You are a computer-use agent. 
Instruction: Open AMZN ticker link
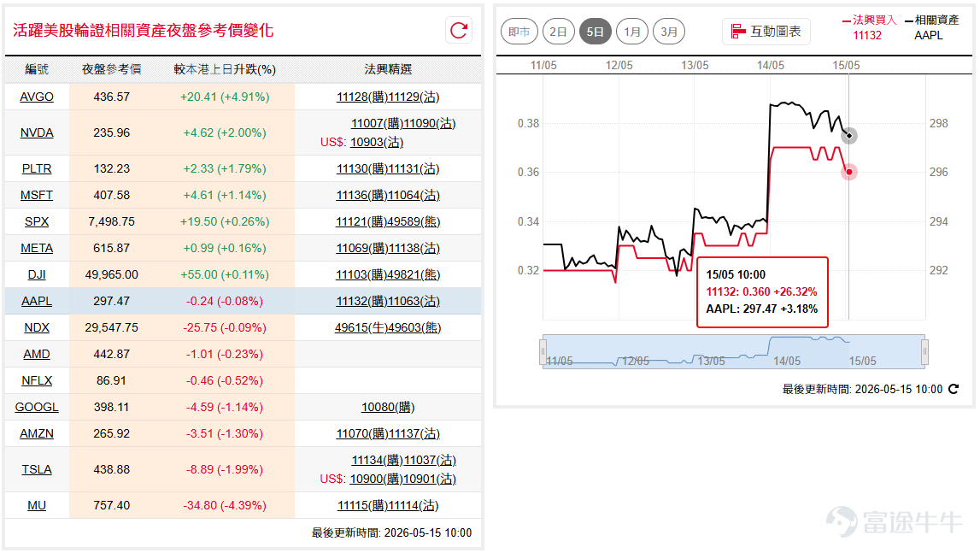click(x=37, y=433)
